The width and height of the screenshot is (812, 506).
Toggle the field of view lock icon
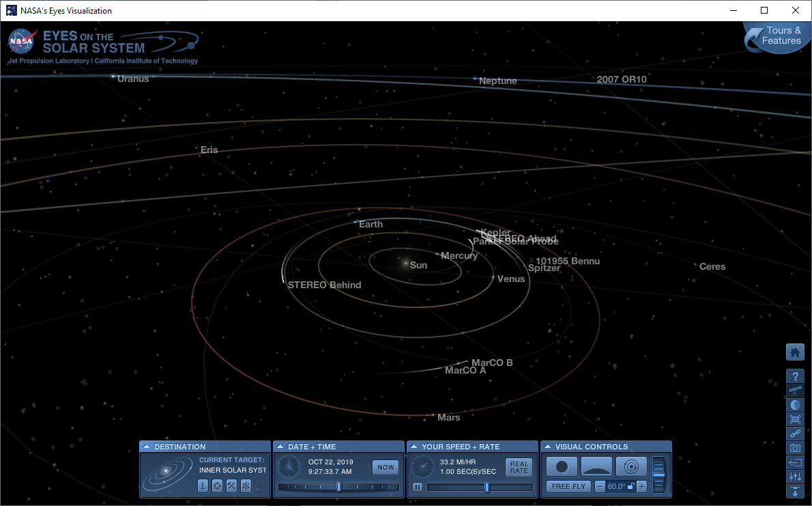click(630, 486)
